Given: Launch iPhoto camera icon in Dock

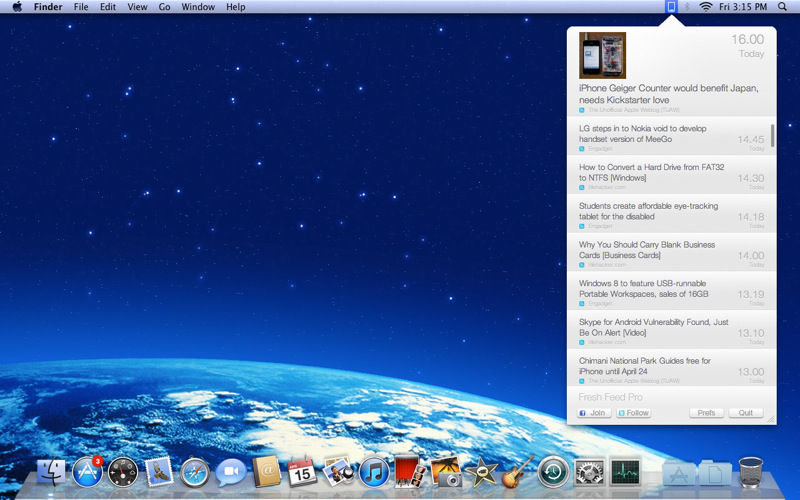Looking at the screenshot, I should coord(446,472).
